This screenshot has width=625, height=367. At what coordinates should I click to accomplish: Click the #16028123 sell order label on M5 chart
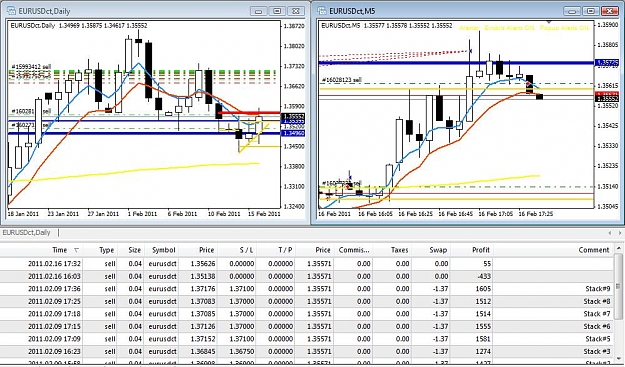pos(341,80)
